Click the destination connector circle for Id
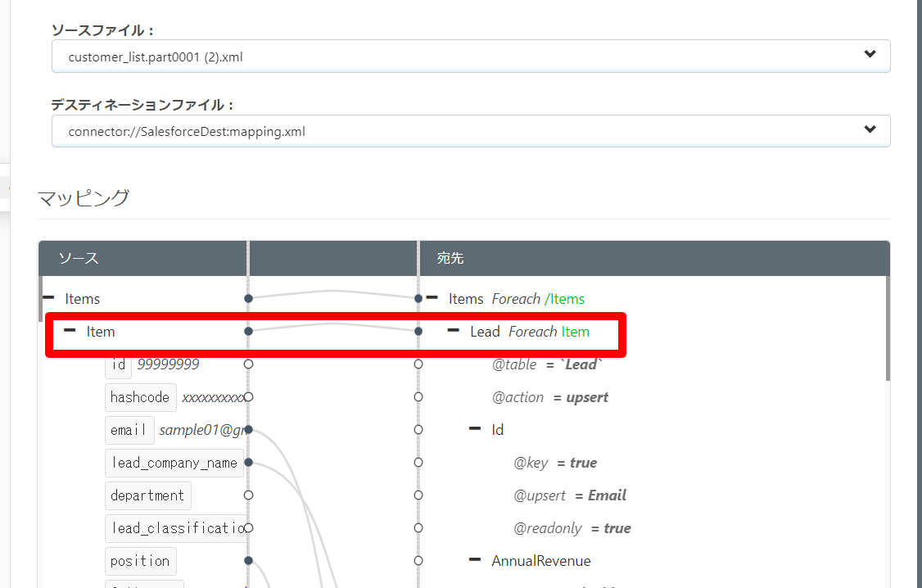922x588 pixels. pos(418,430)
